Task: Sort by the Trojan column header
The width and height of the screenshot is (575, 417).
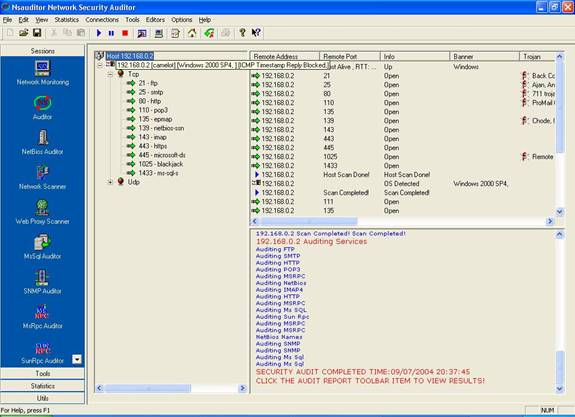Action: [x=537, y=56]
